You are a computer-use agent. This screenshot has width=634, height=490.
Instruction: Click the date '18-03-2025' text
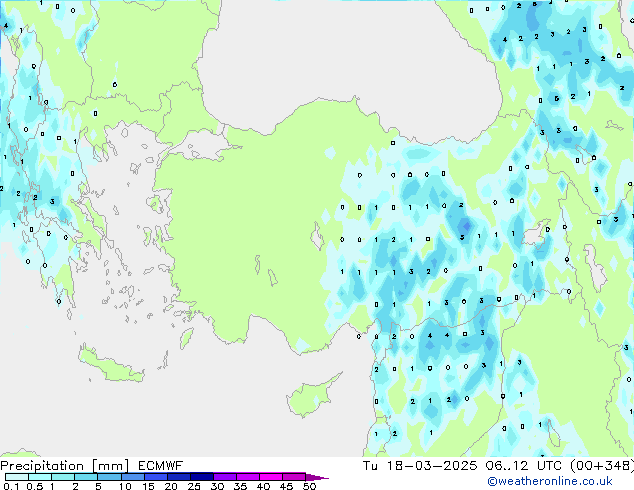coord(431,466)
